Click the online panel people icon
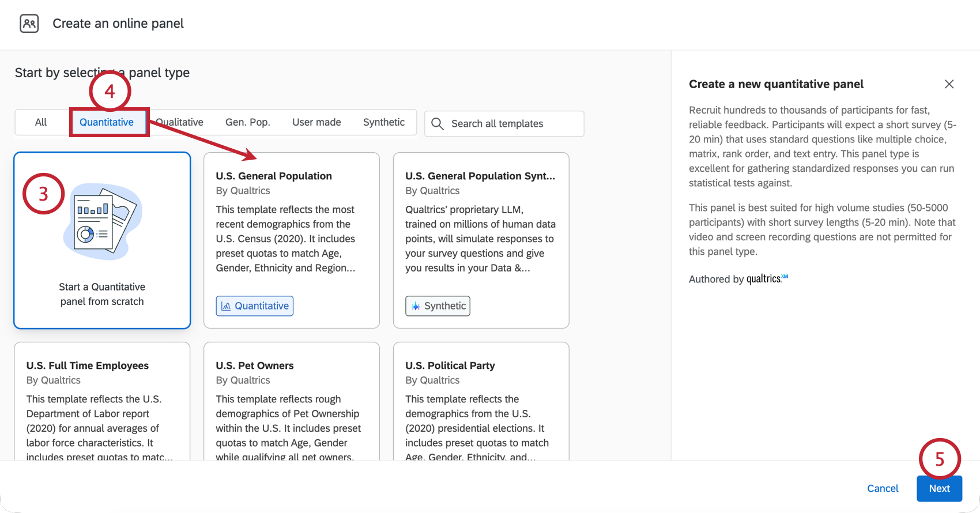The image size is (980, 513). coord(29,24)
